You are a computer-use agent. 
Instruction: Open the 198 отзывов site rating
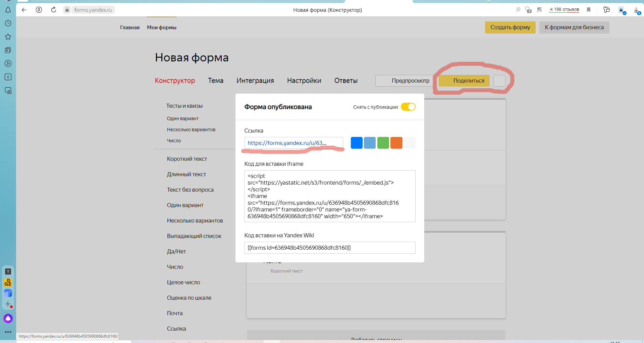[564, 9]
